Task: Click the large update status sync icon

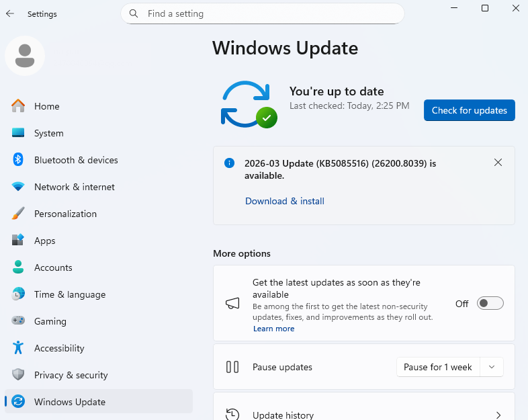Action: coord(249,104)
